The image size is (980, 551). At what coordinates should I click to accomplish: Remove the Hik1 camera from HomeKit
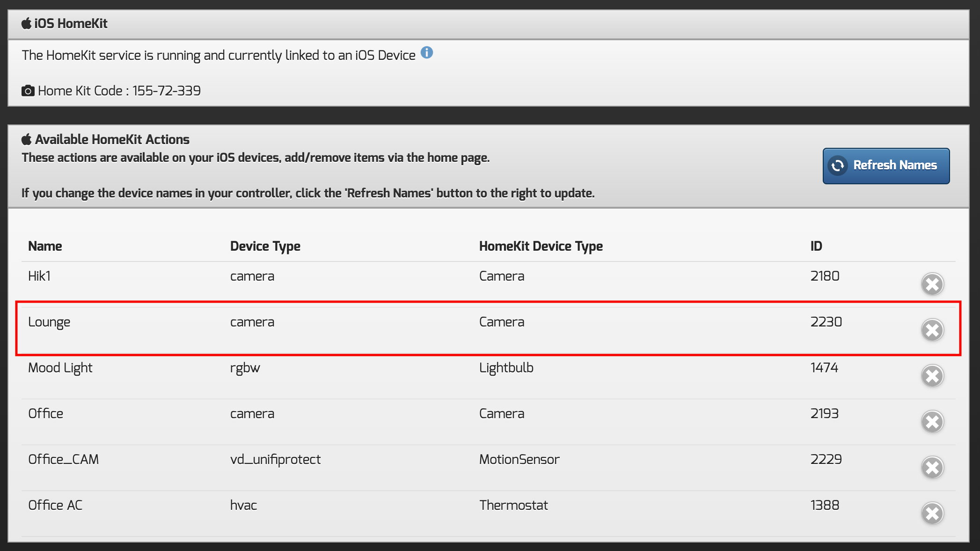point(932,284)
